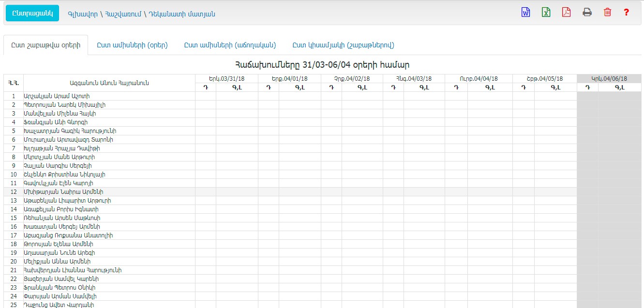
Task: Export the journal to Word document
Action: click(x=525, y=13)
